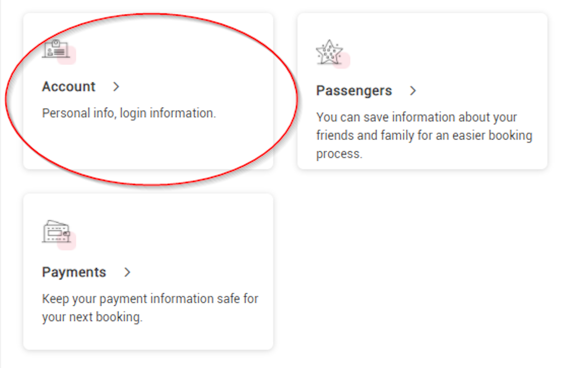Click the Payments wallet icon
588x368 pixels.
(56, 232)
